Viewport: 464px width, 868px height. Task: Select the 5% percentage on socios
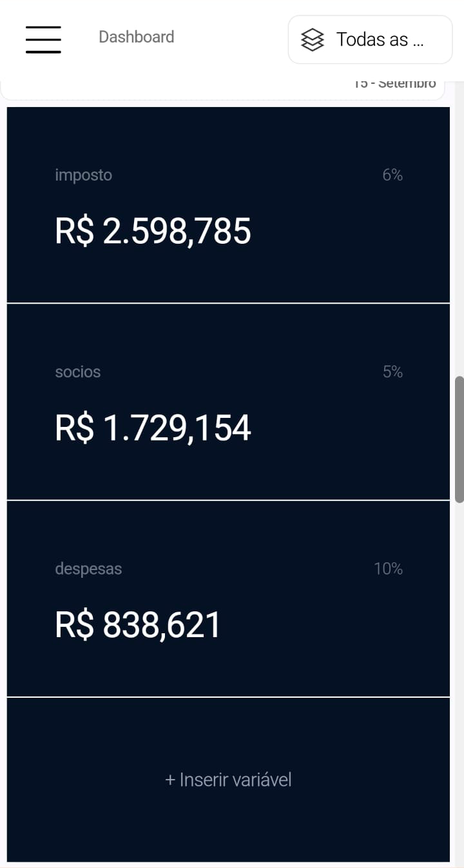[392, 372]
